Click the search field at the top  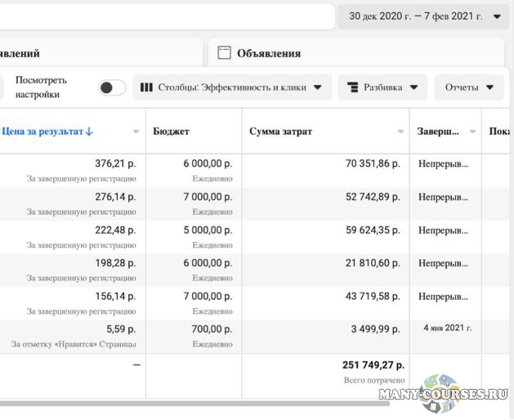(x=163, y=16)
